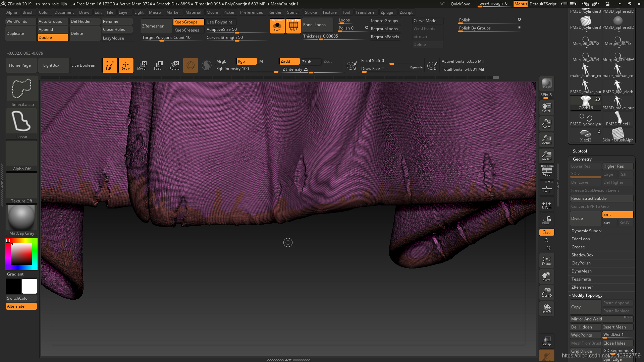Expand the DynaMesh section
The width and height of the screenshot is (644, 362).
581,271
